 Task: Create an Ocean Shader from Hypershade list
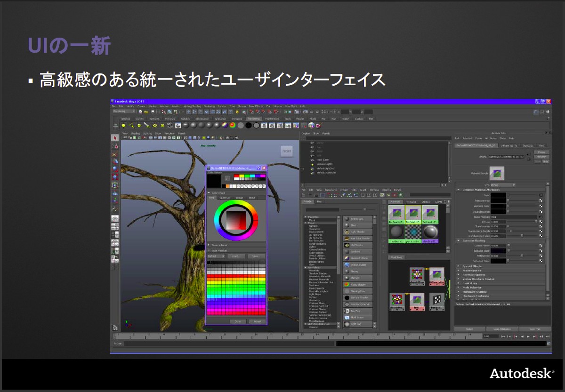point(358,265)
